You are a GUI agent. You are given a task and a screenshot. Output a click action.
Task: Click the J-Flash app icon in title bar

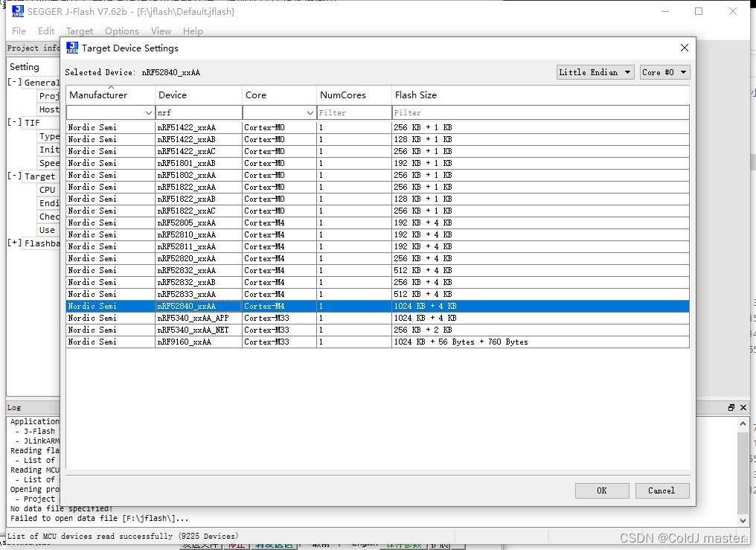coord(18,11)
